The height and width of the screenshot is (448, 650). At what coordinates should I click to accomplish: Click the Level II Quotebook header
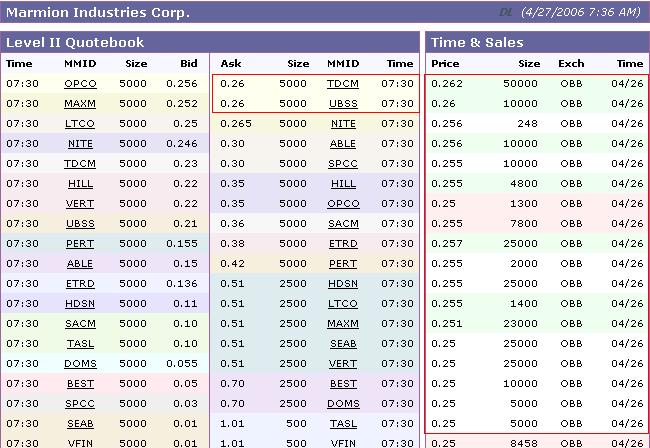coord(75,42)
